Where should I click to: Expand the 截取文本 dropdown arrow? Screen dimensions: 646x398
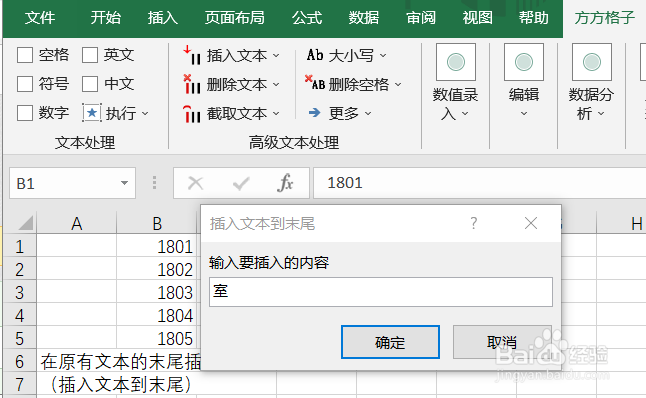pyautogui.click(x=276, y=113)
